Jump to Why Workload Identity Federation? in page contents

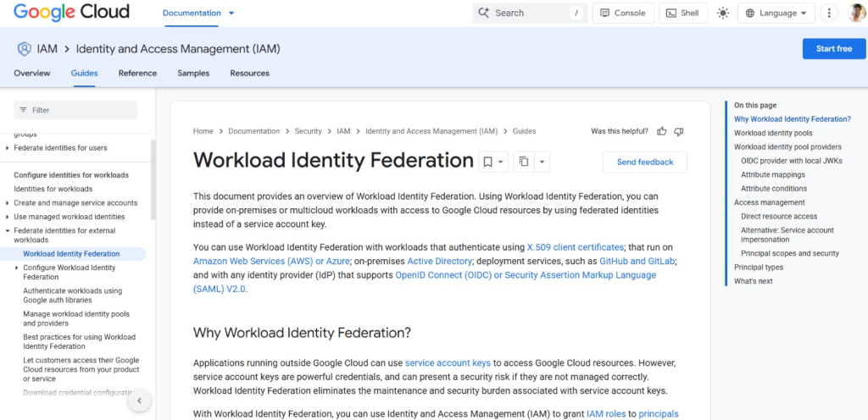pos(793,119)
